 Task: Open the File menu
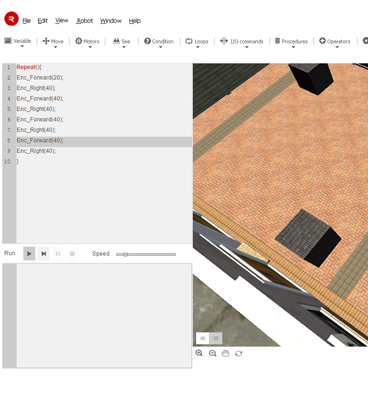[x=27, y=21]
